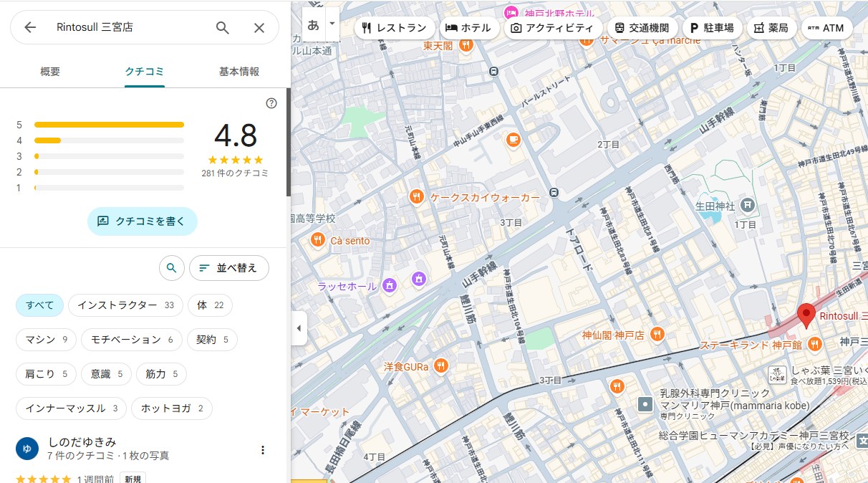The width and height of the screenshot is (868, 483).
Task: Click the red Rintosull map pin
Action: click(806, 315)
